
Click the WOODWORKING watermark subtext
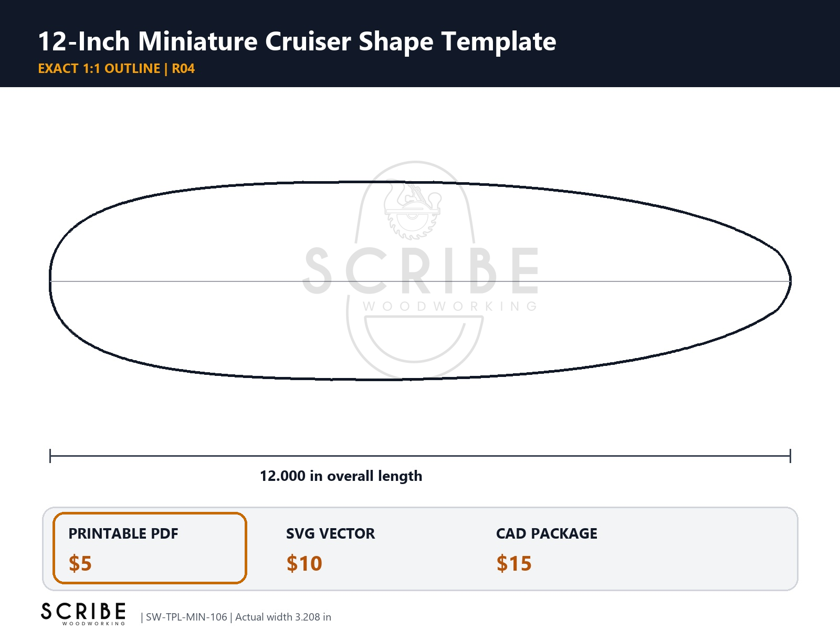click(x=450, y=306)
